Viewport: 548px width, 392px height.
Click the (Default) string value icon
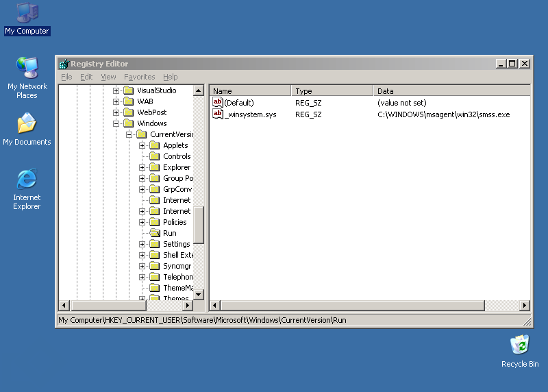(x=218, y=103)
